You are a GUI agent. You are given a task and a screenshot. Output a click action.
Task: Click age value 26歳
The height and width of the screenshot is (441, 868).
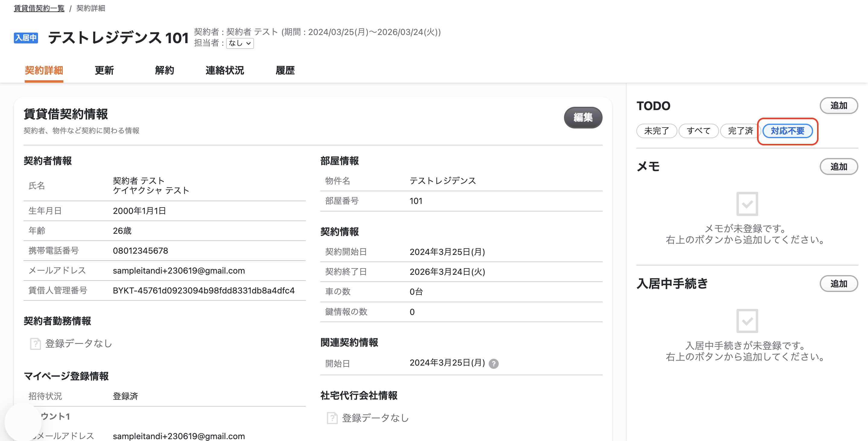tap(122, 231)
